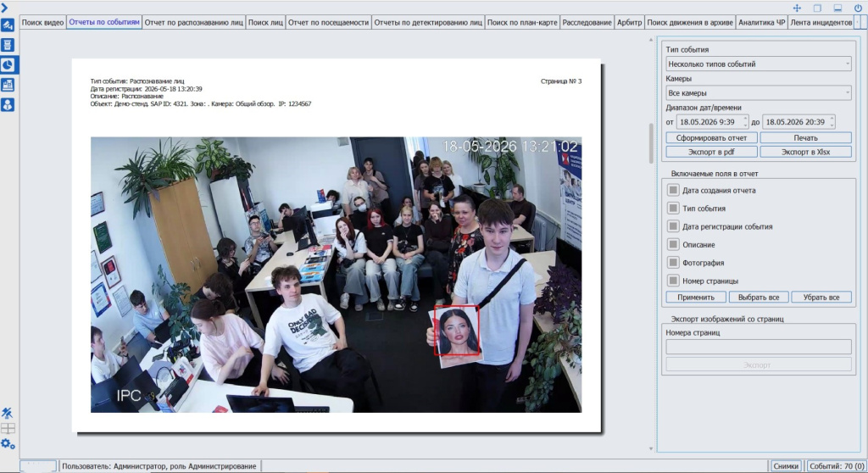This screenshot has height=473, width=868.
Task: Go to the Поиск лиц tab
Action: (265, 22)
